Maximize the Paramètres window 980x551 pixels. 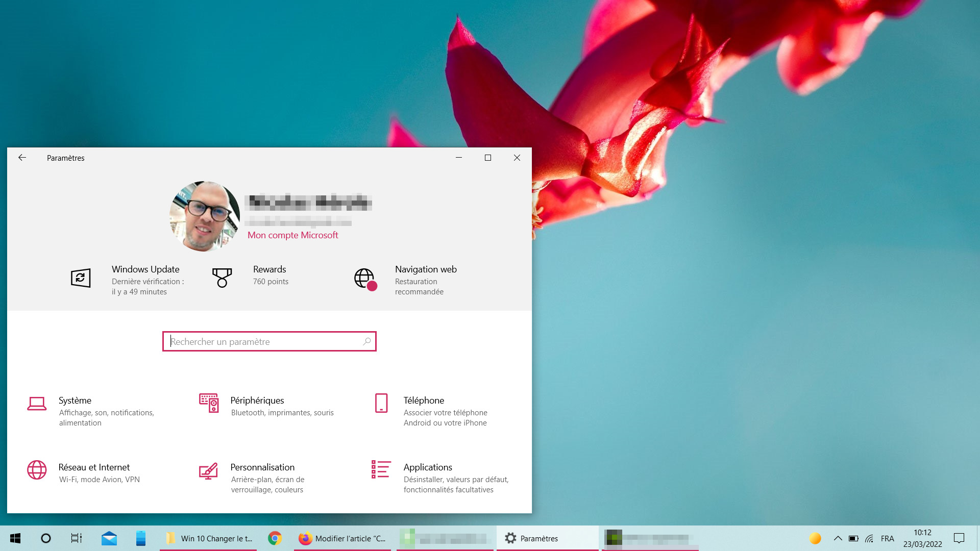coord(488,158)
